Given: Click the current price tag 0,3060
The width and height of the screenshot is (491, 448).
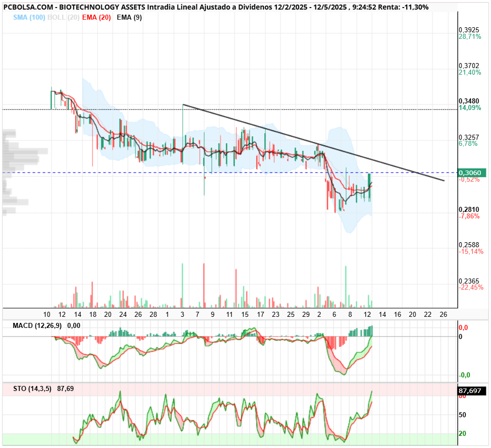Looking at the screenshot, I should (x=472, y=173).
